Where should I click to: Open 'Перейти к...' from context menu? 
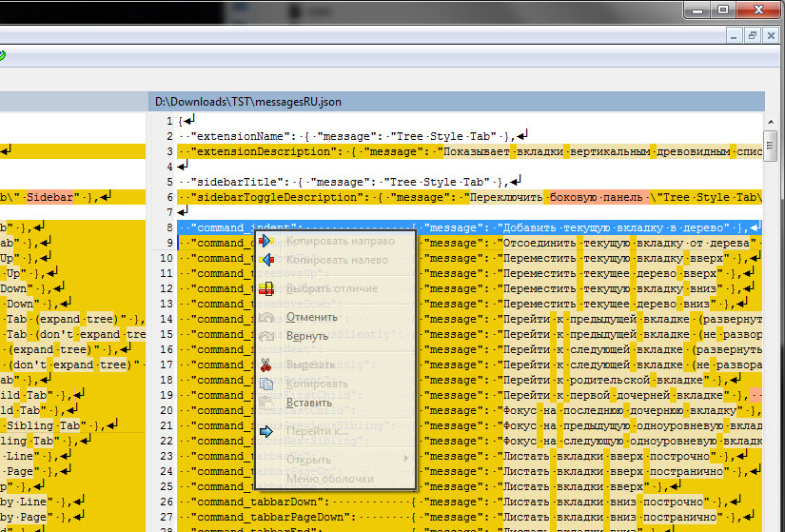coord(317,431)
